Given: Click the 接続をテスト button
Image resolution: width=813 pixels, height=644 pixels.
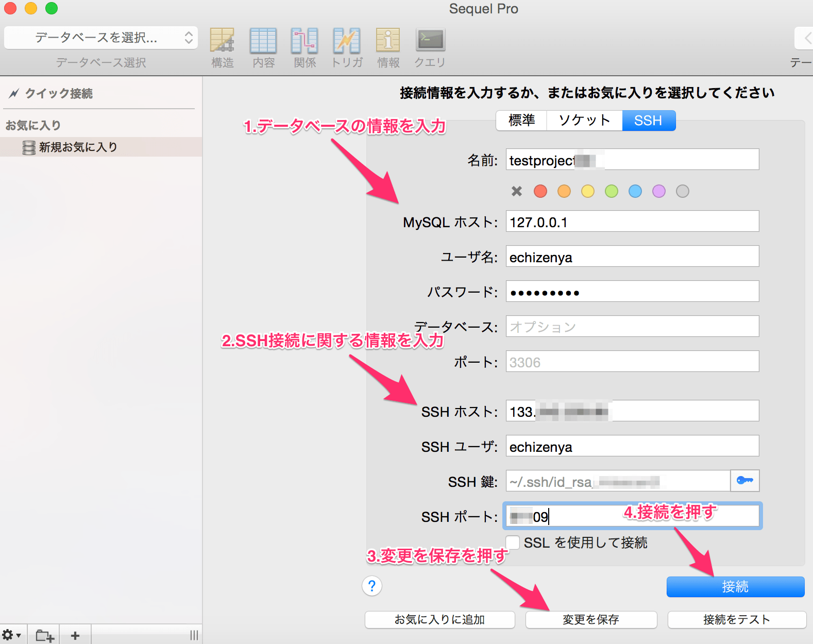Looking at the screenshot, I should click(x=737, y=620).
